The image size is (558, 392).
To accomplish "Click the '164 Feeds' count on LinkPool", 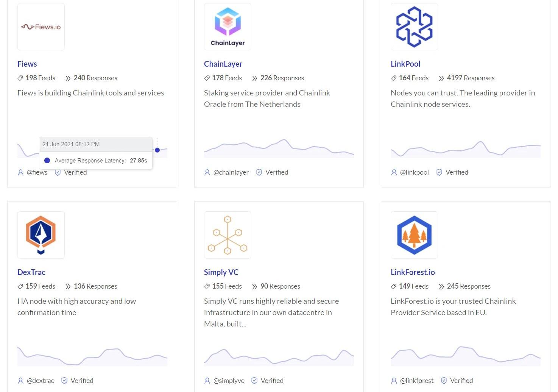I will tap(414, 78).
